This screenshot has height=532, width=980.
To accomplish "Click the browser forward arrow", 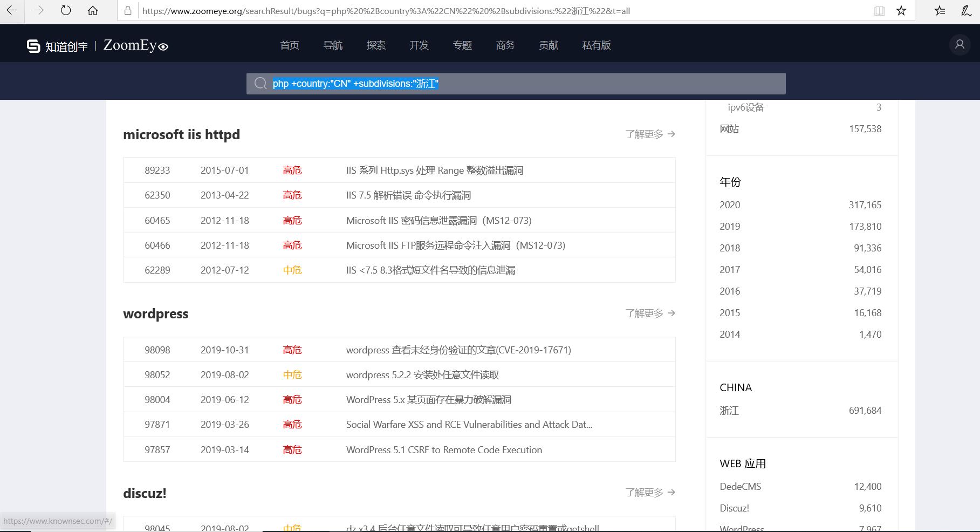I will [x=38, y=10].
